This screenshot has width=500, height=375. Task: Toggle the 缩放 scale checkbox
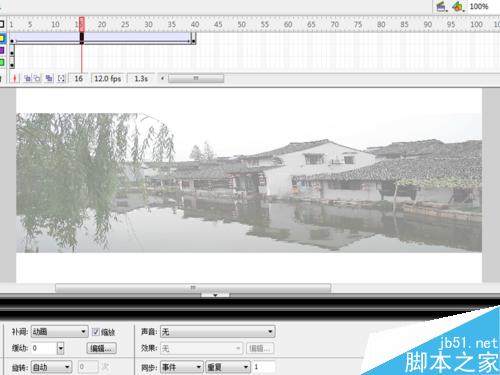tap(96, 332)
